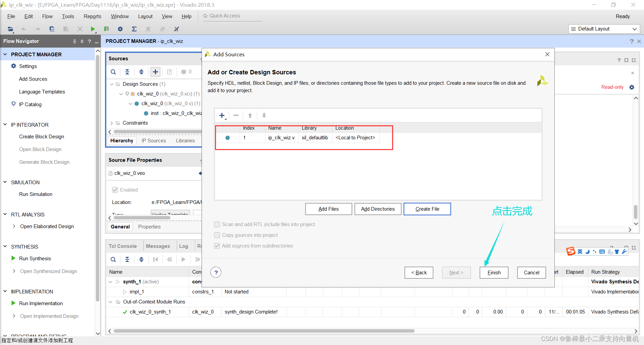Click the Open Project folder toolbar icon
The width and height of the screenshot is (644, 345).
tap(11, 29)
